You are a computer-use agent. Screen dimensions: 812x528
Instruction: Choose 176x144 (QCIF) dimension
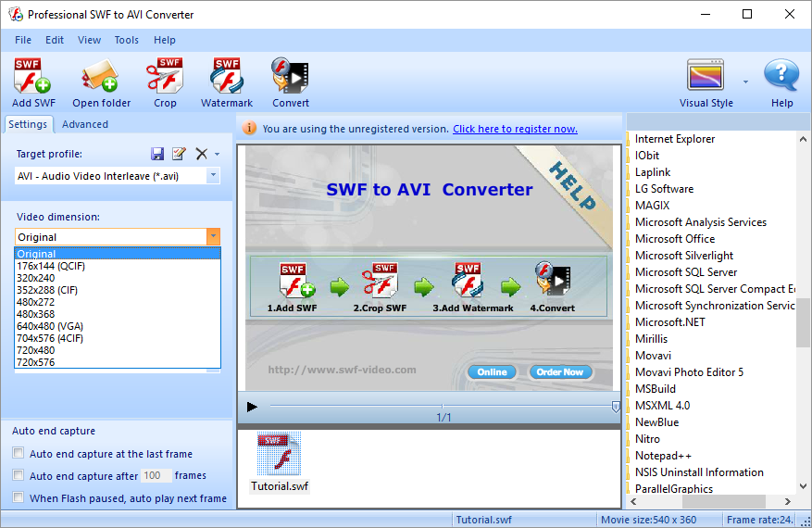(118, 266)
